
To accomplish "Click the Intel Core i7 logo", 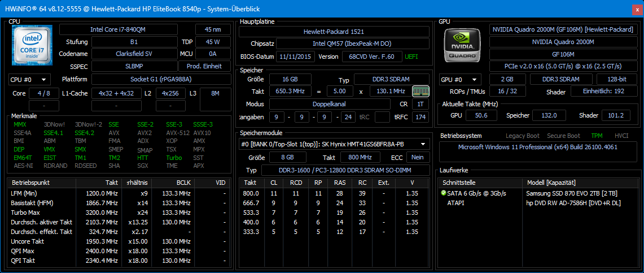I will tap(32, 46).
